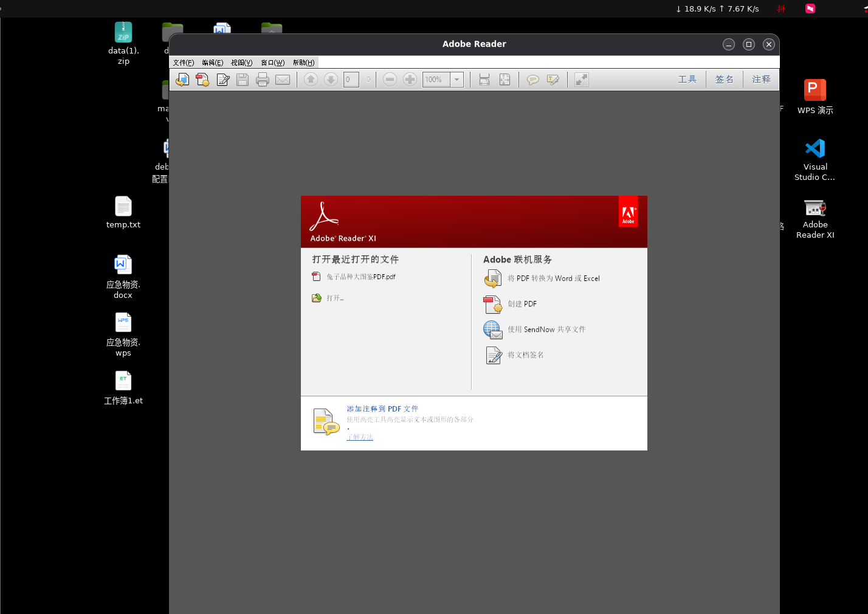868x614 pixels.
Task: Click the create PDF toolbar icon
Action: tap(202, 80)
